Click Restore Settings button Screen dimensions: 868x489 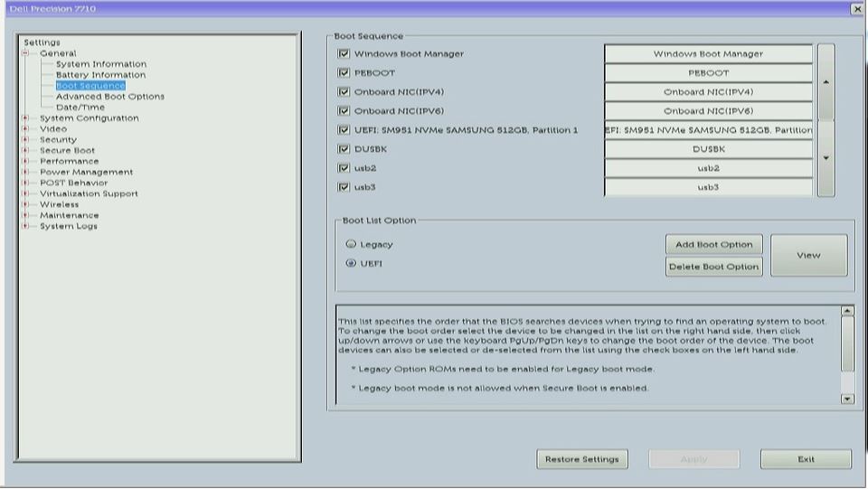582,459
